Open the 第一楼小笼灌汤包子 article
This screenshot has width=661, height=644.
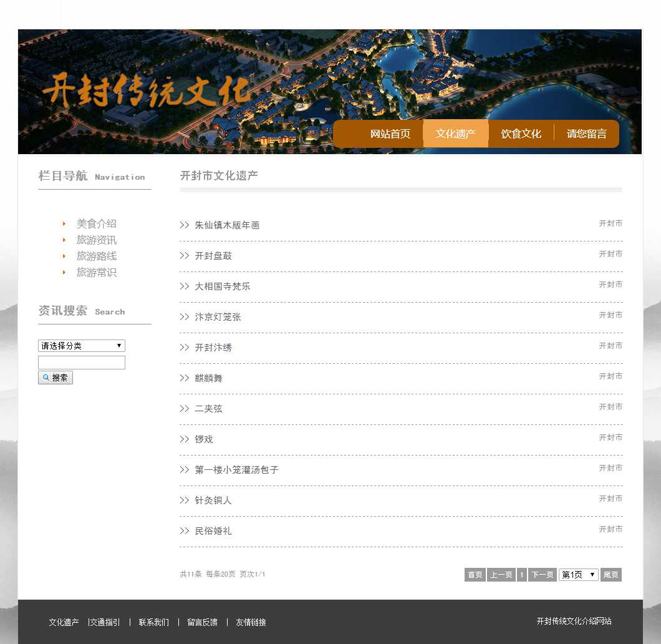(236, 470)
